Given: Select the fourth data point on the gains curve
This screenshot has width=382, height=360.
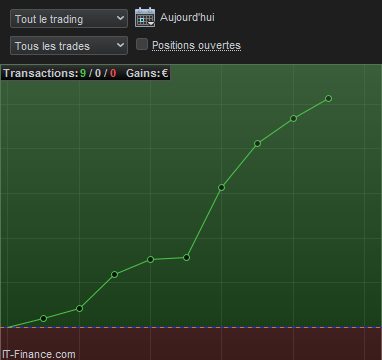Looking at the screenshot, I should [x=151, y=259].
